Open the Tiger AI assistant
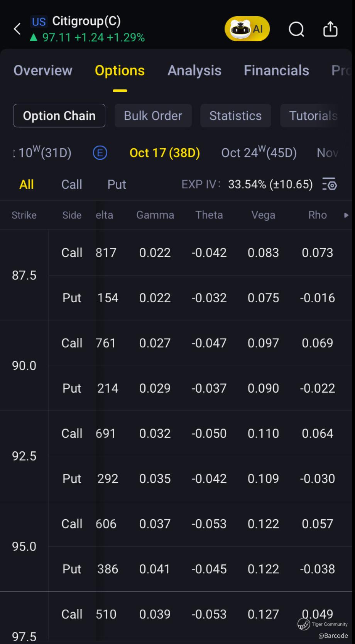 pyautogui.click(x=247, y=29)
